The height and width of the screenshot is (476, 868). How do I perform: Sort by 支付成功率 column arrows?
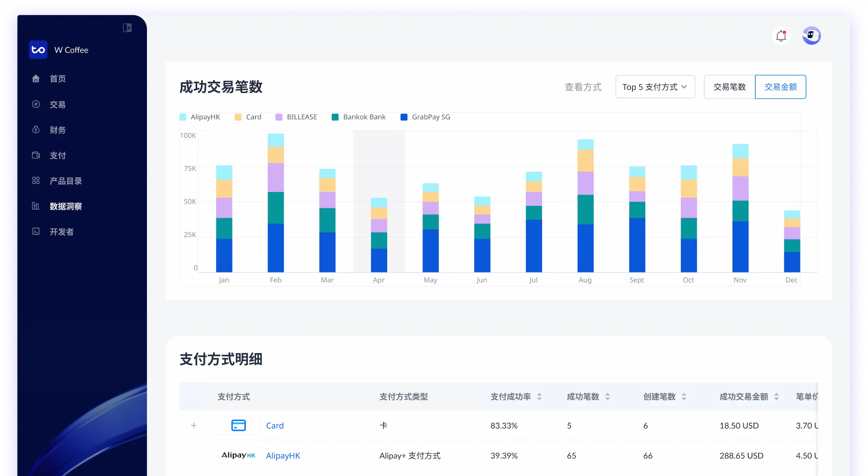tap(539, 397)
